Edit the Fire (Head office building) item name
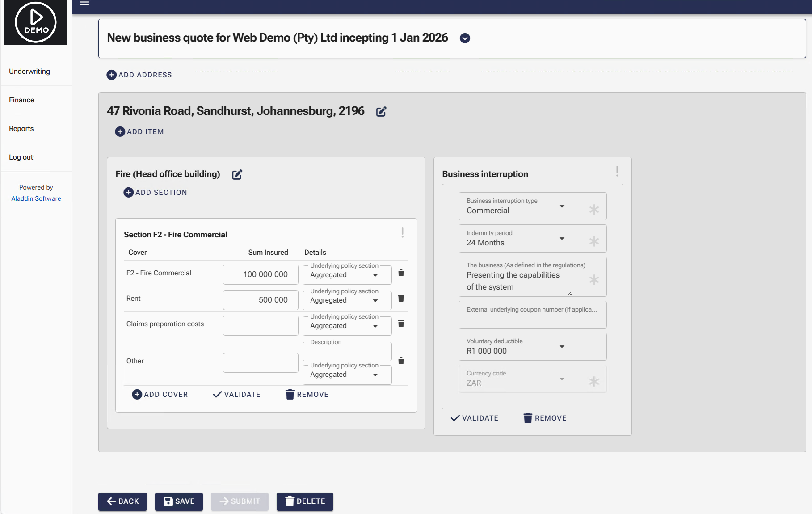The width and height of the screenshot is (812, 514). (237, 174)
